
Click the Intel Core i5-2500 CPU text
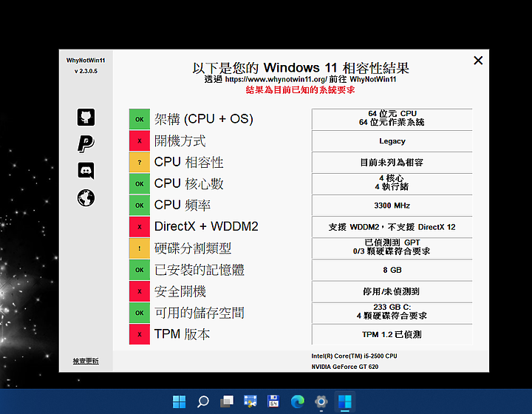[x=354, y=356]
